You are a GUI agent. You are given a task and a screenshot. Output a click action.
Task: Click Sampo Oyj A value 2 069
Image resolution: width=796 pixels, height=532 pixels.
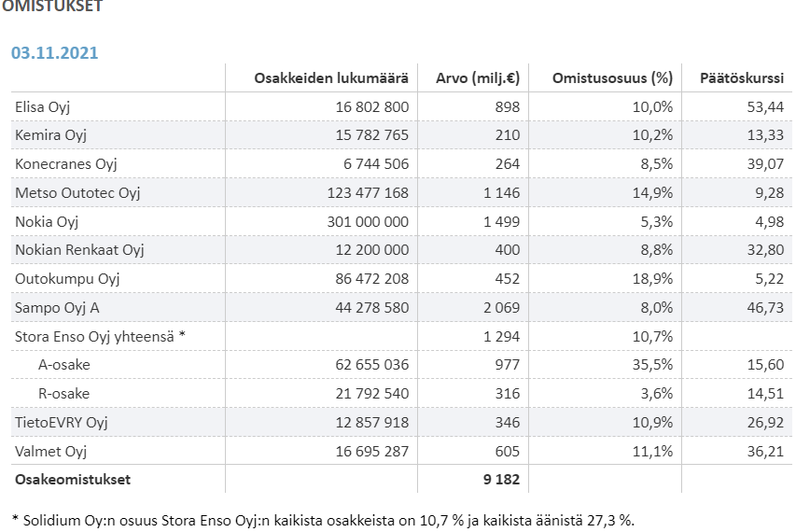point(501,308)
